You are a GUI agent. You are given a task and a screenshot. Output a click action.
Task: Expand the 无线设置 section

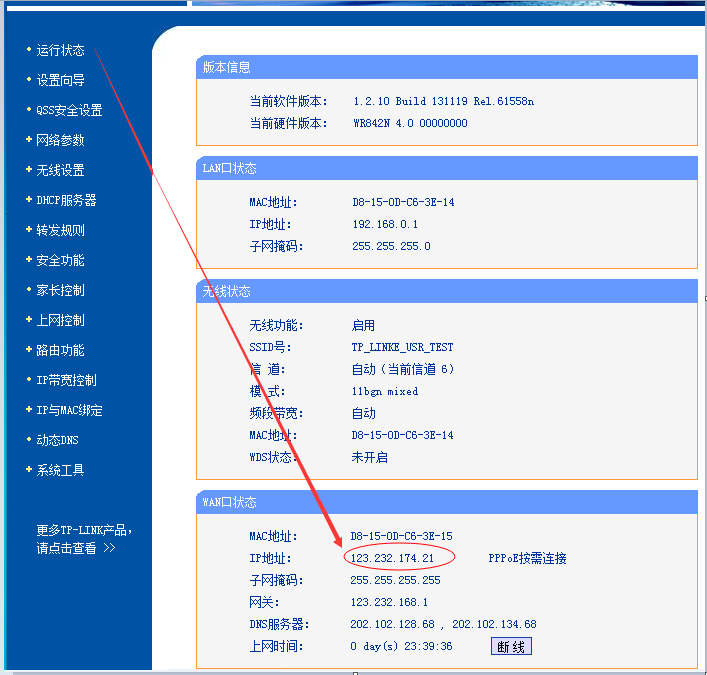pos(60,170)
